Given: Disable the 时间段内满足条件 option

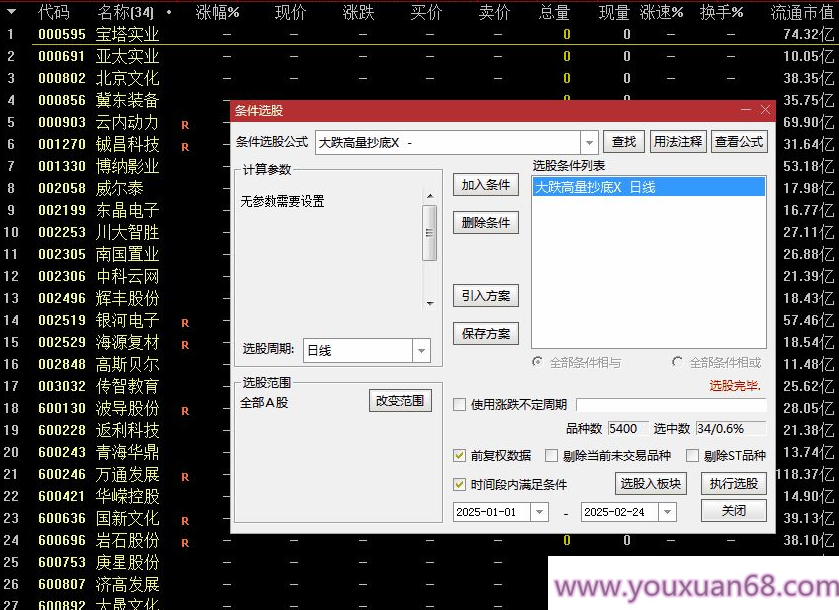Looking at the screenshot, I should (x=460, y=483).
